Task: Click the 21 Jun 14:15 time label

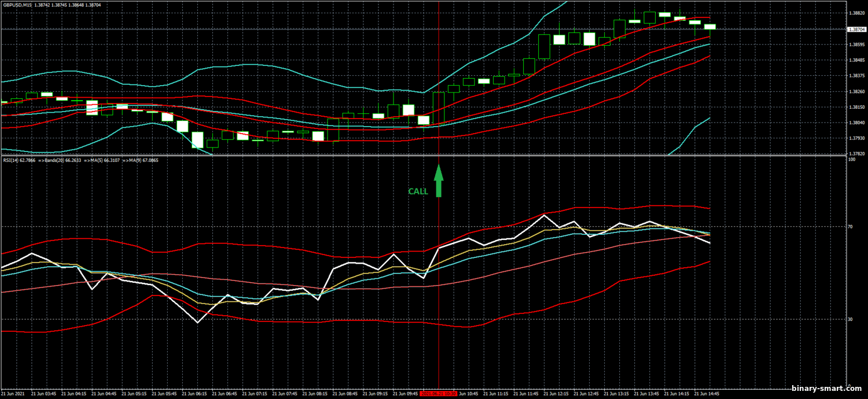Action: (x=676, y=394)
